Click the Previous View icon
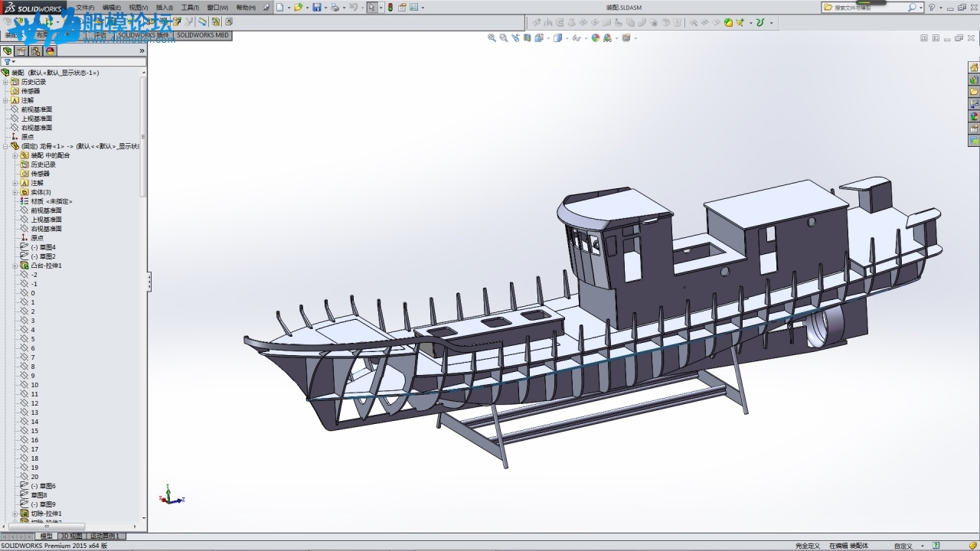This screenshot has width=980, height=551. coord(515,37)
